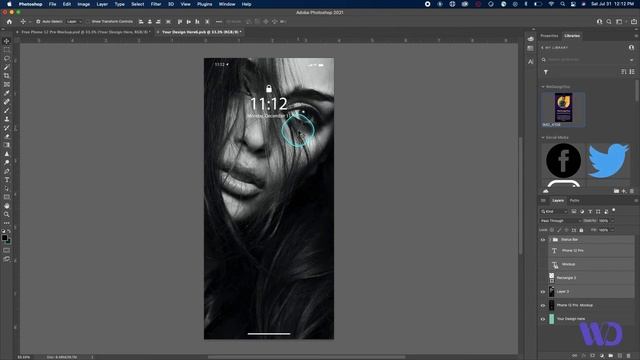Create a new group folder icon in Layers panel
The width and height of the screenshot is (640, 360).
(x=611, y=356)
